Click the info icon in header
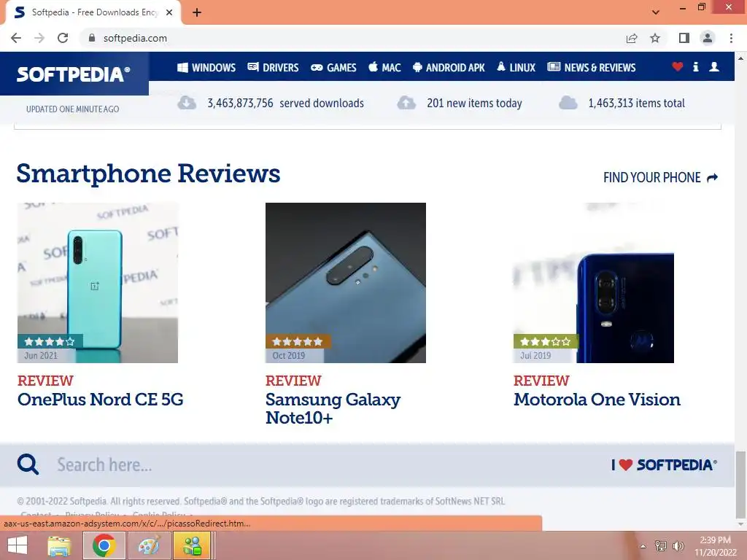 [x=695, y=66]
